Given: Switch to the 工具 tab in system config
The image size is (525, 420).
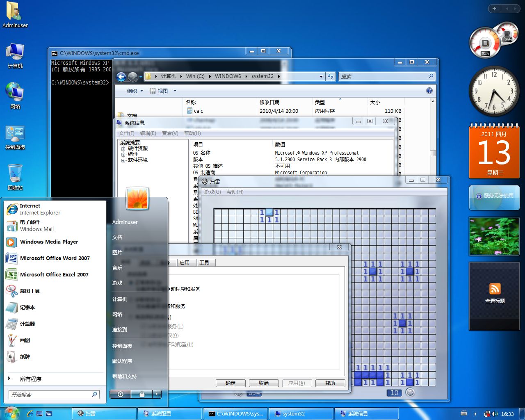Looking at the screenshot, I should [x=206, y=263].
